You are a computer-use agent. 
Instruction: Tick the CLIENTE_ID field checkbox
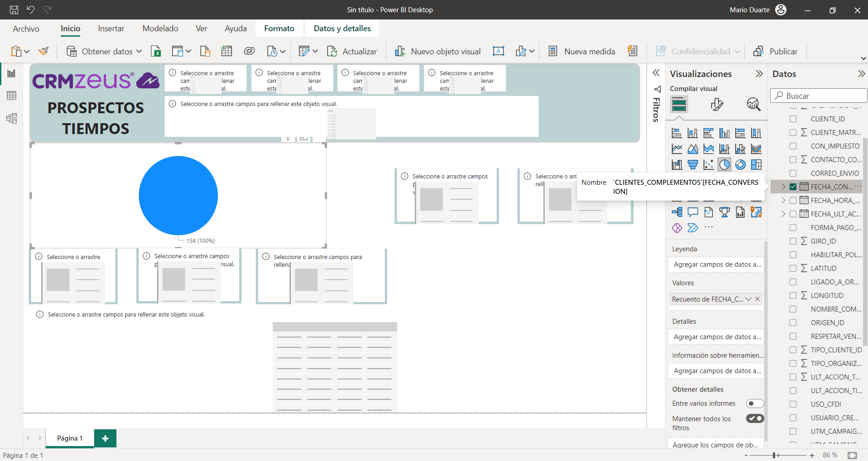pyautogui.click(x=793, y=119)
